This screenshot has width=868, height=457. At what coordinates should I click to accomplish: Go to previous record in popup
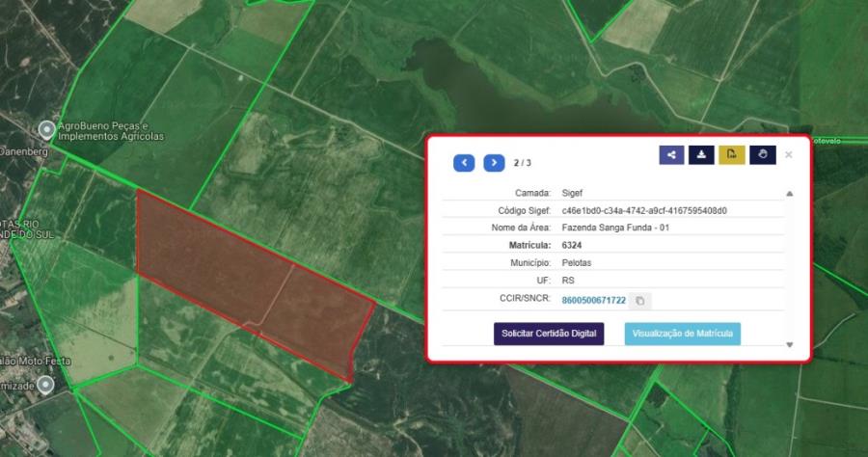point(464,163)
